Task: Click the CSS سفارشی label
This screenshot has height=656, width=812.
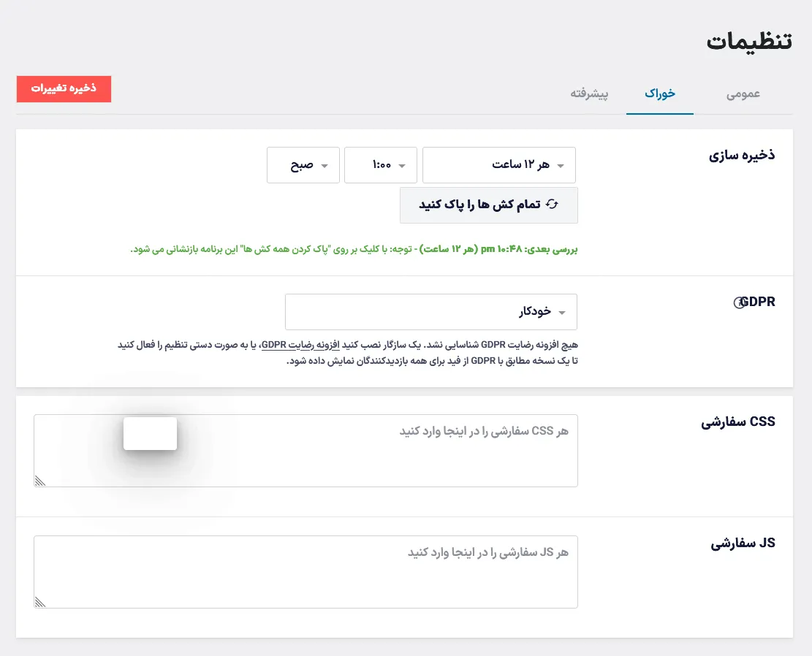Action: (x=738, y=422)
